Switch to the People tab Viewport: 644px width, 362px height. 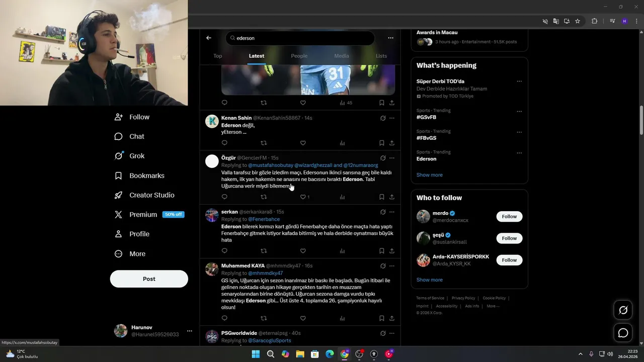299,56
